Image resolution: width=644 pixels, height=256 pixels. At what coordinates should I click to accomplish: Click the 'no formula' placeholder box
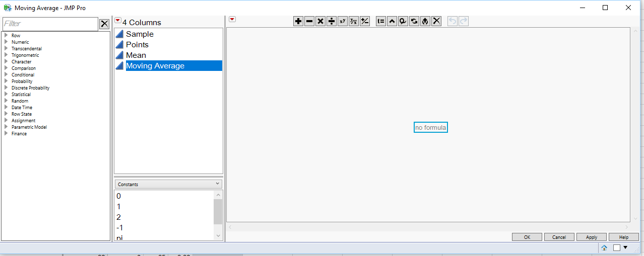430,127
